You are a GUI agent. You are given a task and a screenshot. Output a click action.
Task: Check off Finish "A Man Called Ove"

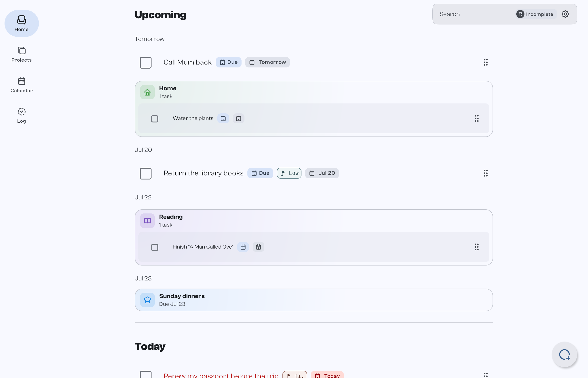[x=155, y=247]
